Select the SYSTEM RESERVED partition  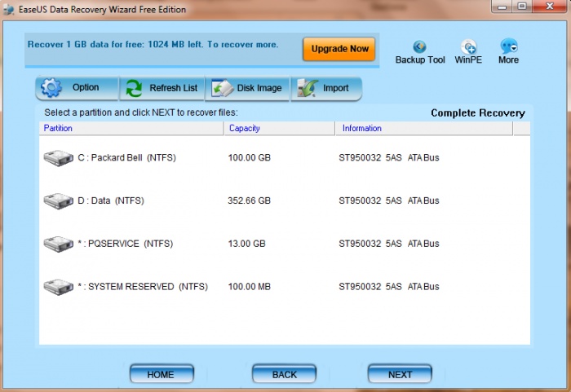pos(142,287)
